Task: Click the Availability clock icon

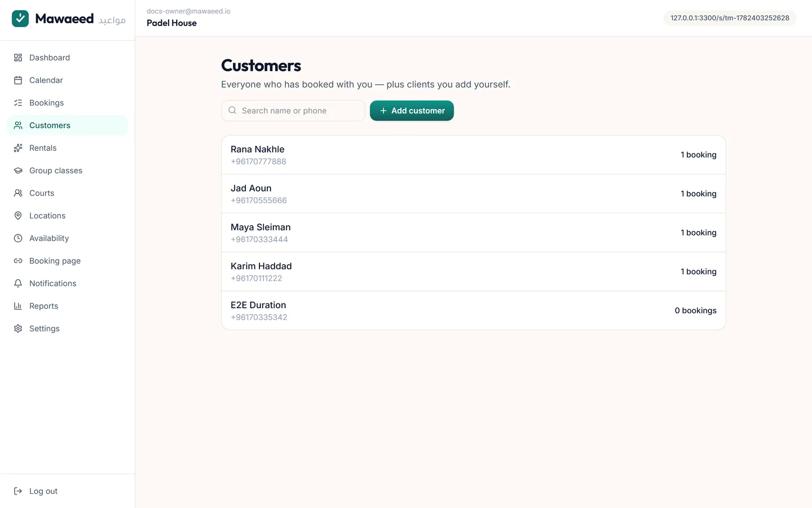Action: (x=18, y=238)
